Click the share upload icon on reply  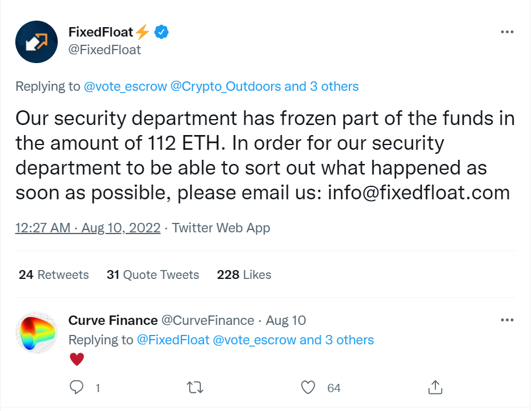pos(435,387)
